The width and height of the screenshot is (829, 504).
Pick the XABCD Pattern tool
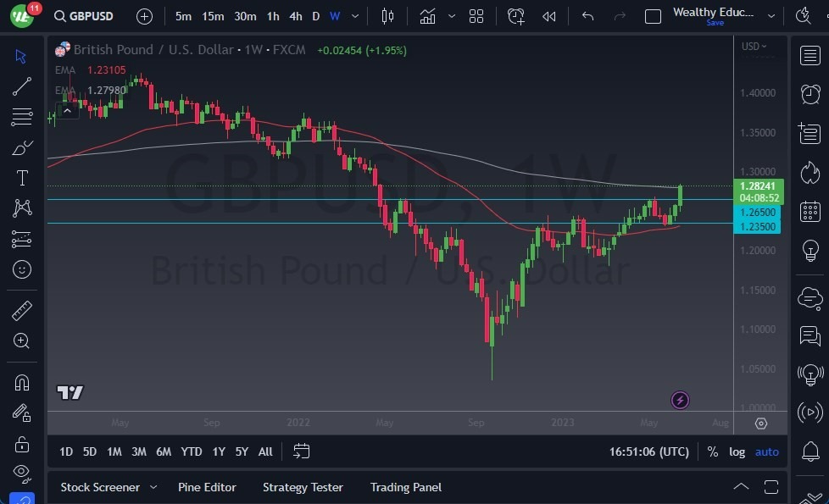[23, 208]
